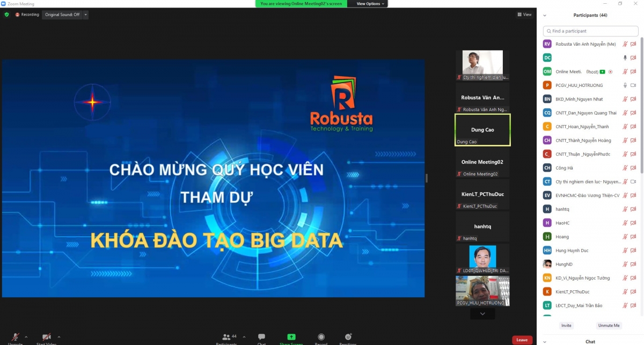This screenshot has height=345, width=644.
Task: Select CNTT_Hoan_Nguyễn_Thanh in participants list
Action: [x=590, y=127]
